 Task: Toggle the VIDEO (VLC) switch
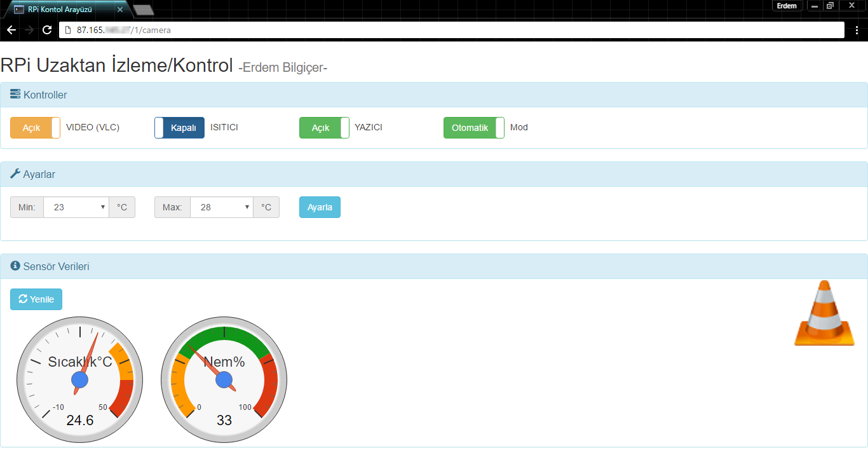coord(35,128)
